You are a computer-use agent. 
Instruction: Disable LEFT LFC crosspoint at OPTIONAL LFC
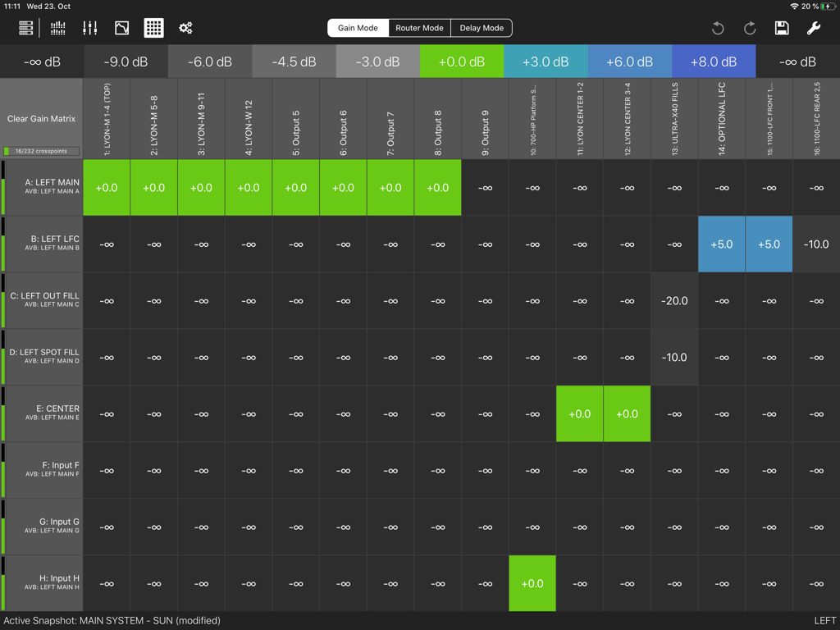click(x=721, y=244)
